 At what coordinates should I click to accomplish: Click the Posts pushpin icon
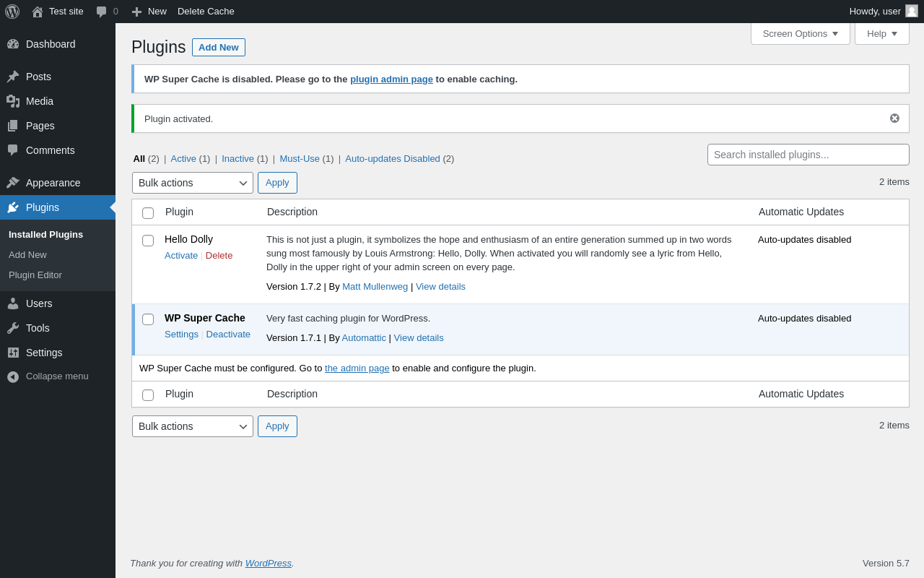[13, 77]
